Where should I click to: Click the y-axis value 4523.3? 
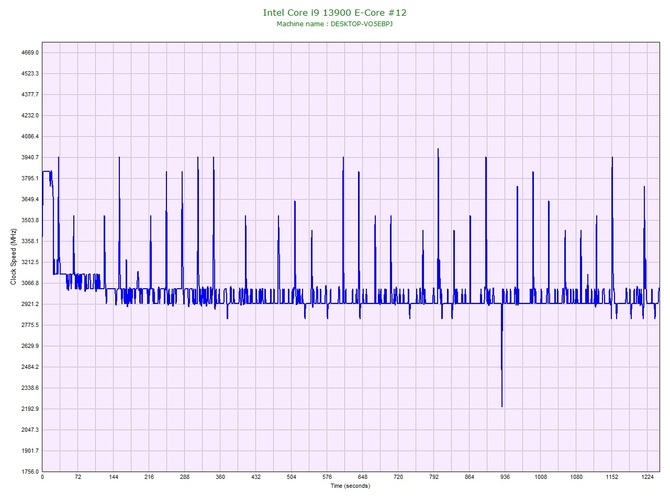point(30,74)
